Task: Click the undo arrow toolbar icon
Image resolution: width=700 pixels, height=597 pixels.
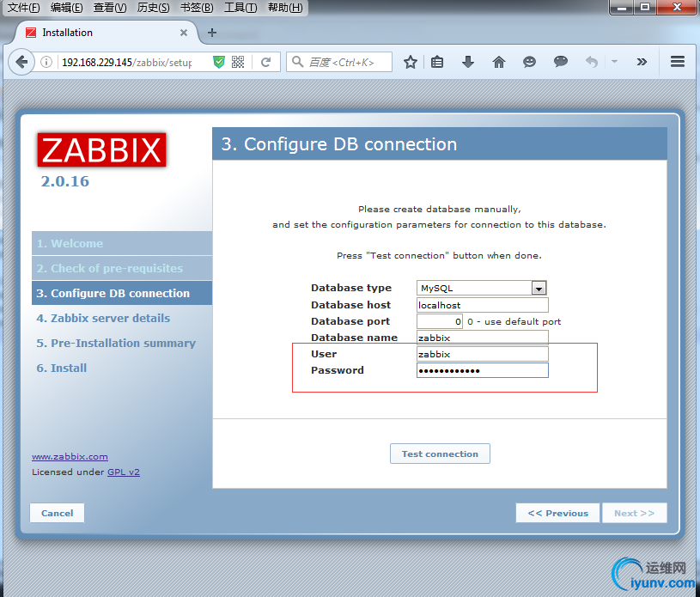Action: tap(592, 62)
